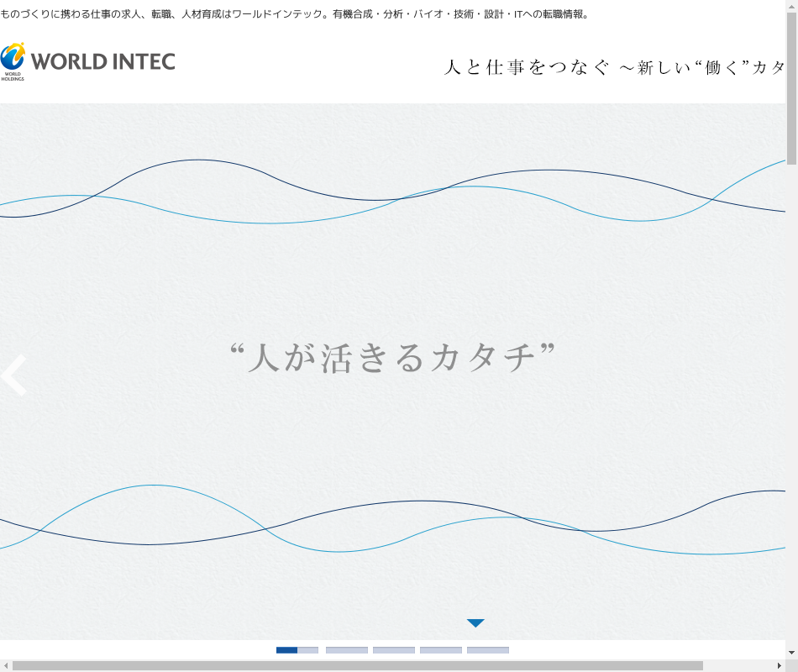Screen dimensions: 798x672
Task: Jump to the fourth slide indicator
Action: tap(441, 649)
